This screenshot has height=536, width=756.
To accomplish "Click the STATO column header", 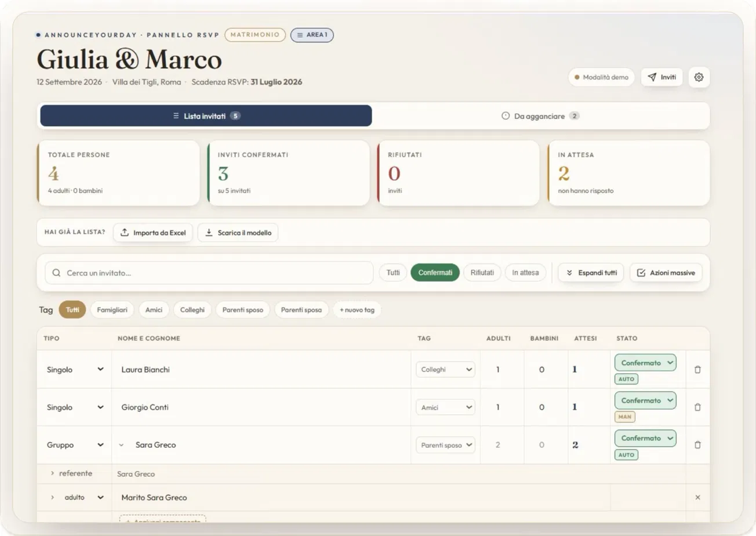I will 627,338.
